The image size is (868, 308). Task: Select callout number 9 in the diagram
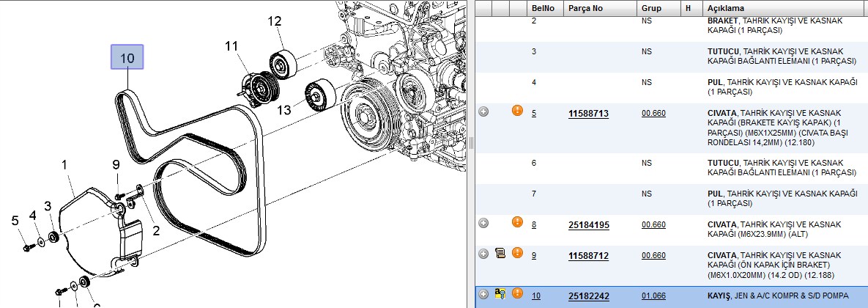[x=116, y=164]
